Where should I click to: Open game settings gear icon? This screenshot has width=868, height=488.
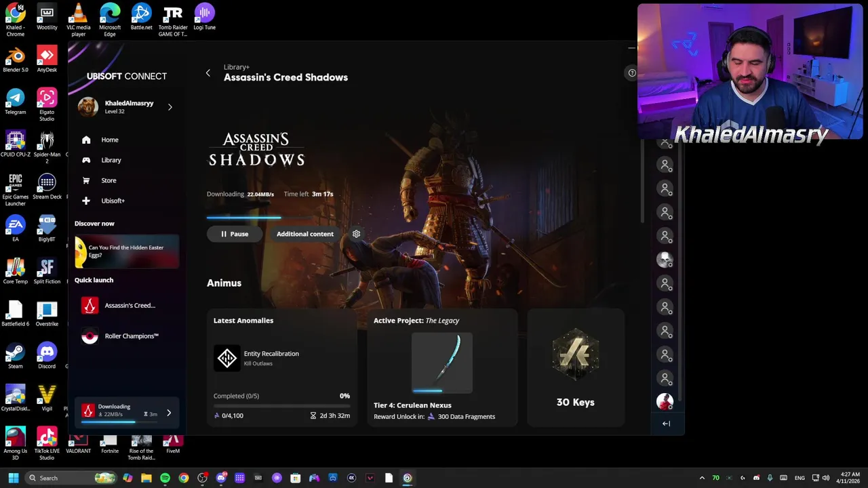coord(356,234)
